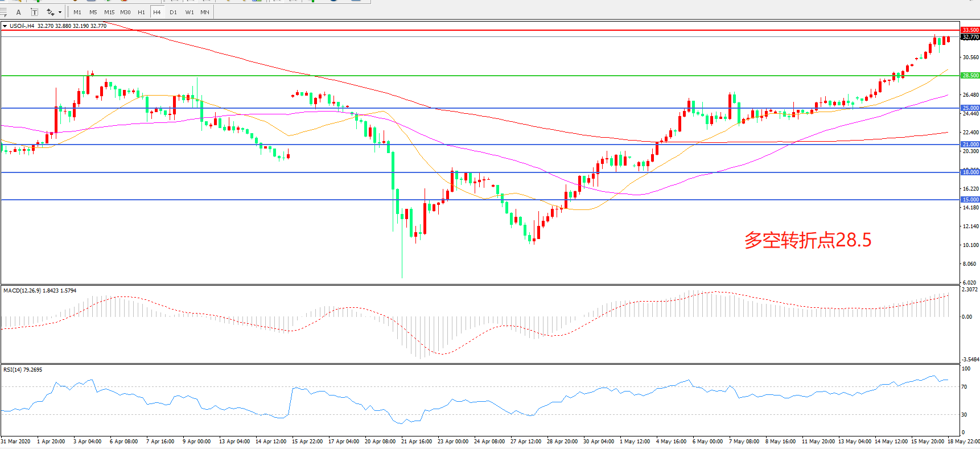Screen dimensions: 980x449
Task: Click the green 28.500 price level label
Action: point(970,75)
